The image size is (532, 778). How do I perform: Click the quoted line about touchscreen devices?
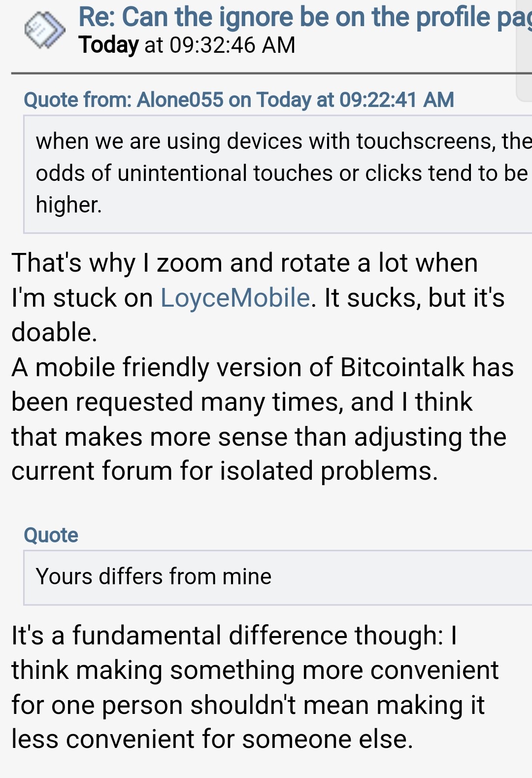(x=283, y=141)
